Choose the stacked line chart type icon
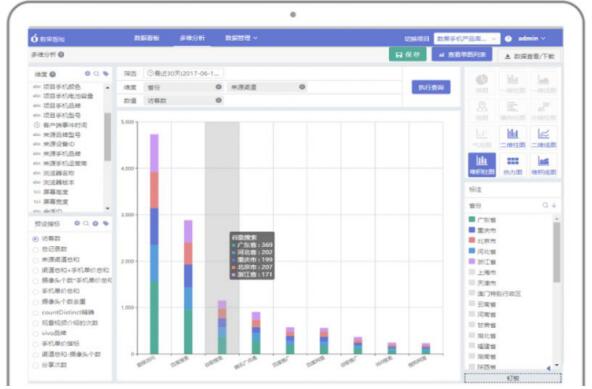The height and width of the screenshot is (389, 592). [543, 165]
